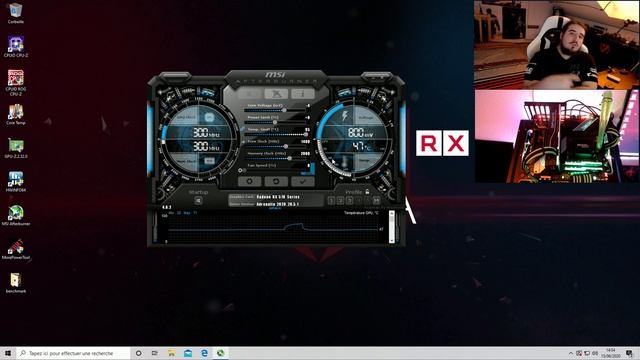Screen dimensions: 640x360
Task: Apply Afterburner settings with checkmark button
Action: pyautogui.click(x=303, y=181)
